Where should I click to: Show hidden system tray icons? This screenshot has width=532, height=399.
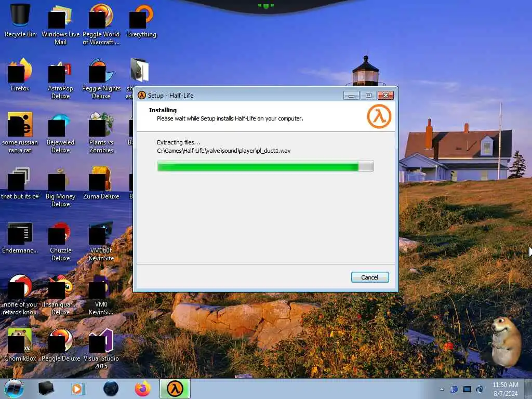[x=442, y=389]
